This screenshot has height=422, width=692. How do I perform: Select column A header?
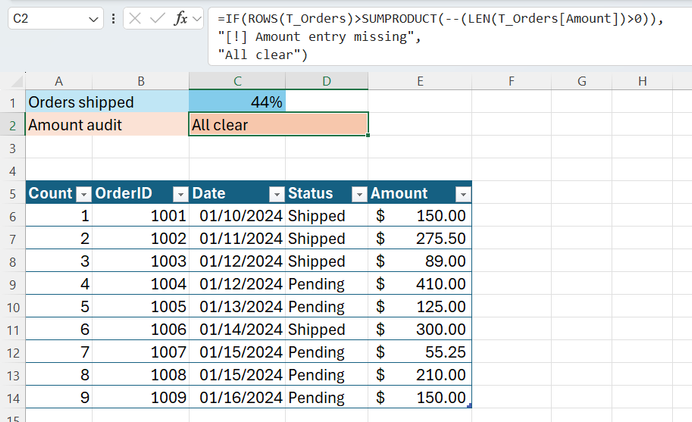click(x=59, y=81)
